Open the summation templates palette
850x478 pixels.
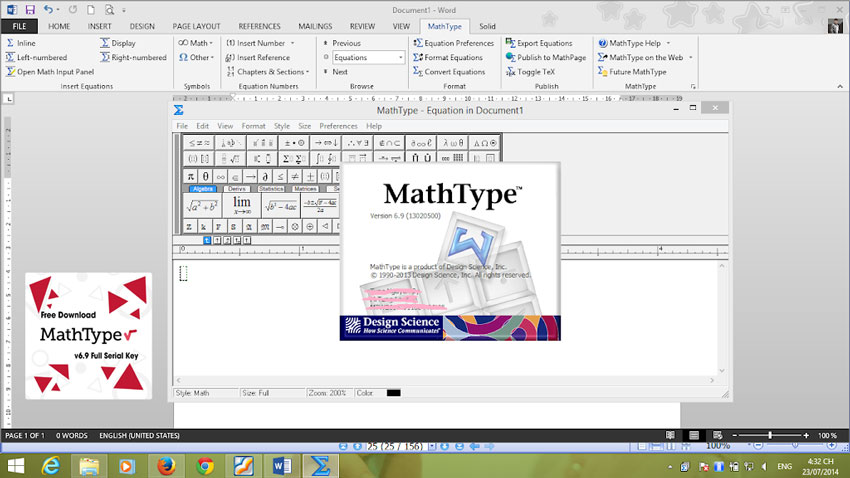(x=294, y=158)
